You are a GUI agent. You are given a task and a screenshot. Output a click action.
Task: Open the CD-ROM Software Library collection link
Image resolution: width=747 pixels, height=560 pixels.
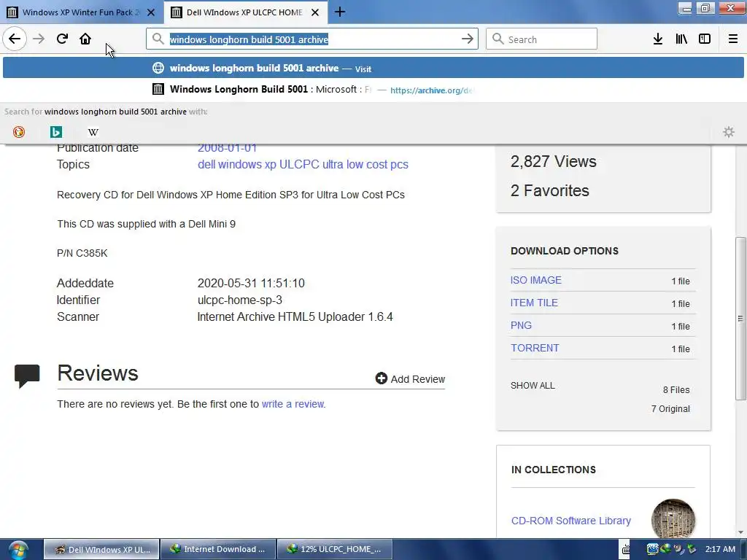570,521
